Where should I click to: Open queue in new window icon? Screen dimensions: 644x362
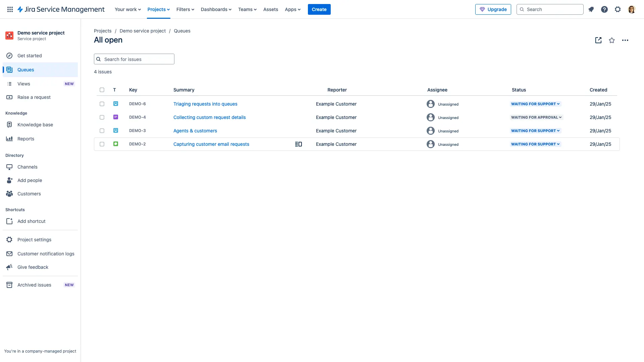click(598, 40)
